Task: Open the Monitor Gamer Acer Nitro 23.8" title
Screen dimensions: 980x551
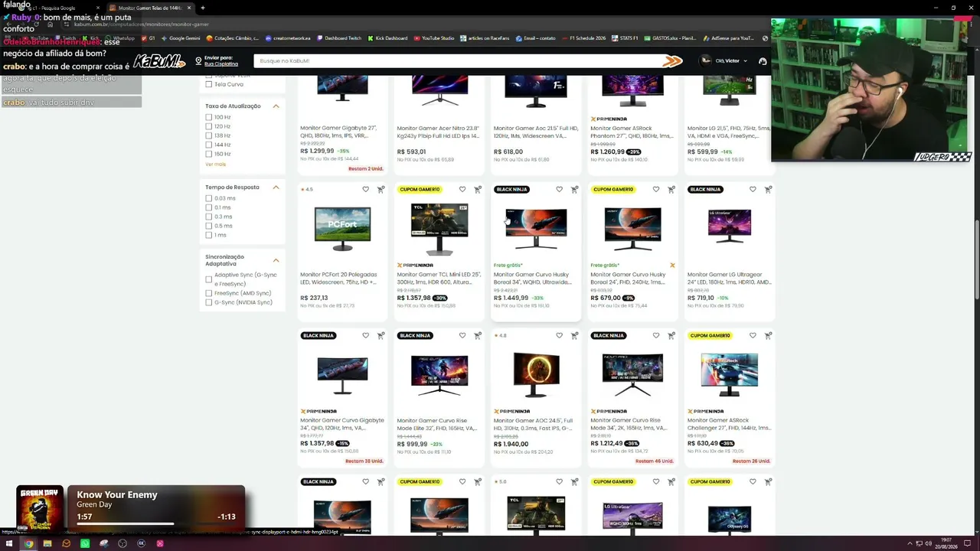Action: coord(438,132)
